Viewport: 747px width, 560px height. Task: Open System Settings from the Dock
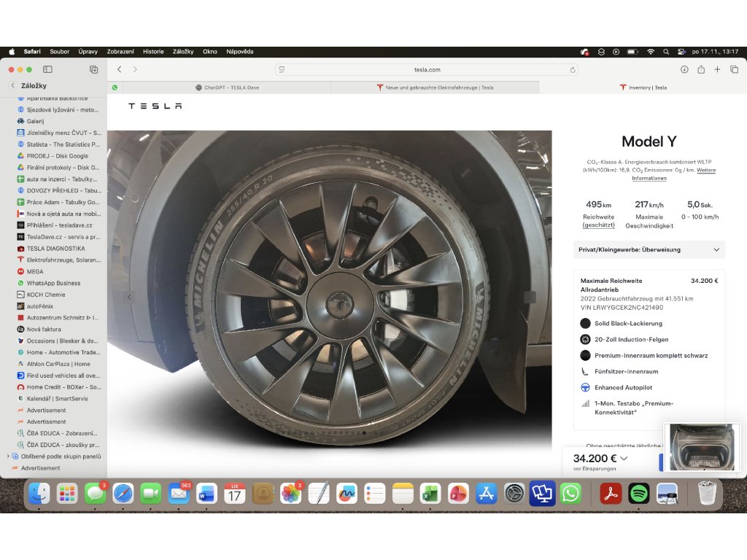[x=514, y=494]
